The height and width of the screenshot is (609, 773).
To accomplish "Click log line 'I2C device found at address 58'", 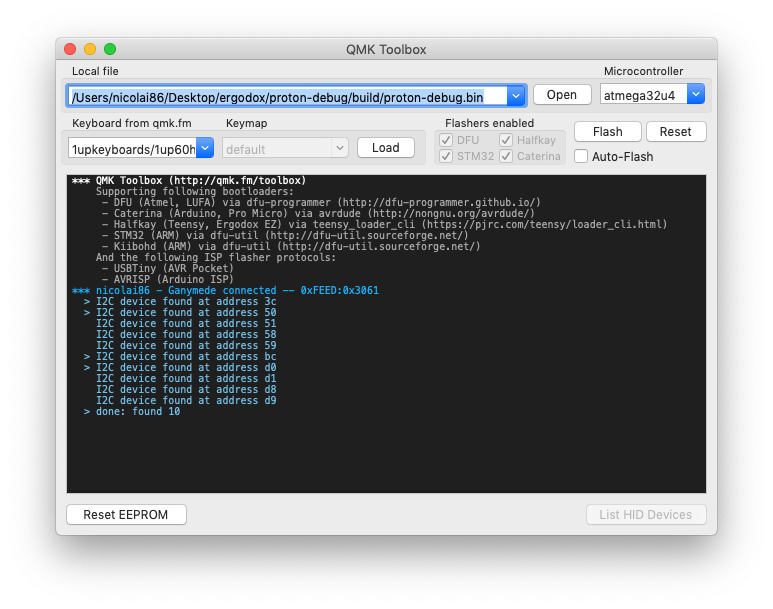I will tap(186, 334).
